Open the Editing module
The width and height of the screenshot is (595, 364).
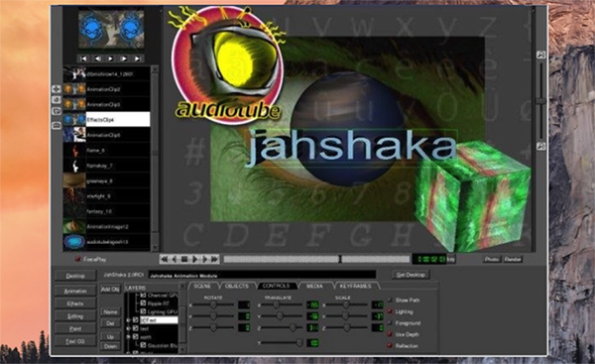click(75, 316)
